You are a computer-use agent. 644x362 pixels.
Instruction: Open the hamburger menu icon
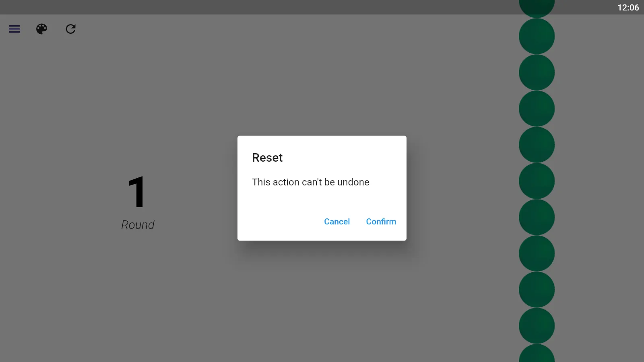click(x=14, y=29)
